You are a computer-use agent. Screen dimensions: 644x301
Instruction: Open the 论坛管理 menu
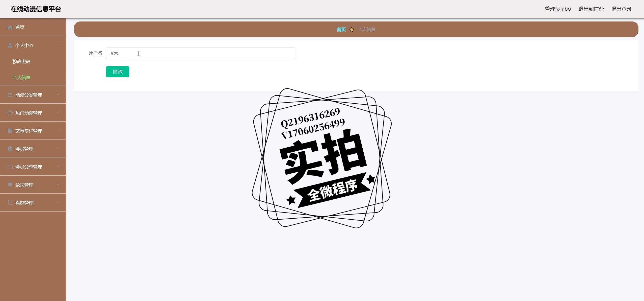tap(33, 185)
